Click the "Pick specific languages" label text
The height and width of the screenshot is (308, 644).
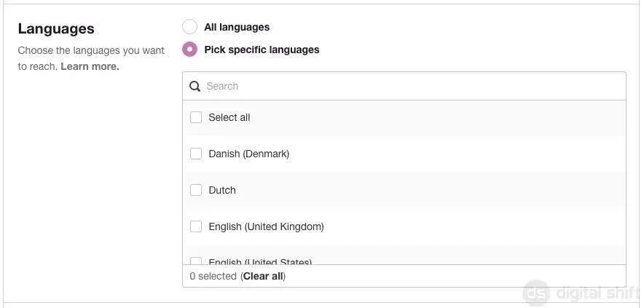click(x=262, y=50)
